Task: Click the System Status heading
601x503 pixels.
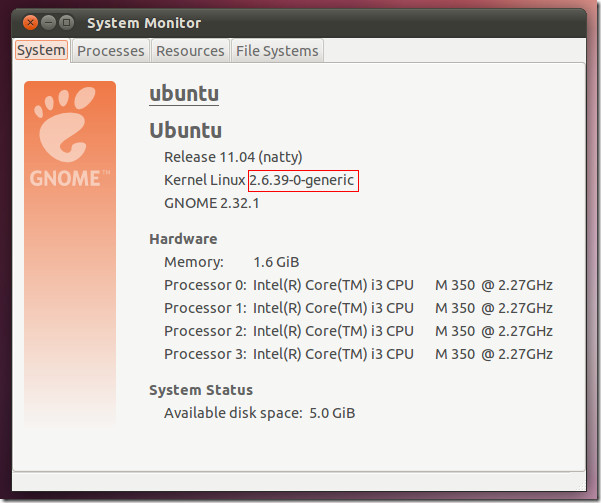Action: pos(201,390)
